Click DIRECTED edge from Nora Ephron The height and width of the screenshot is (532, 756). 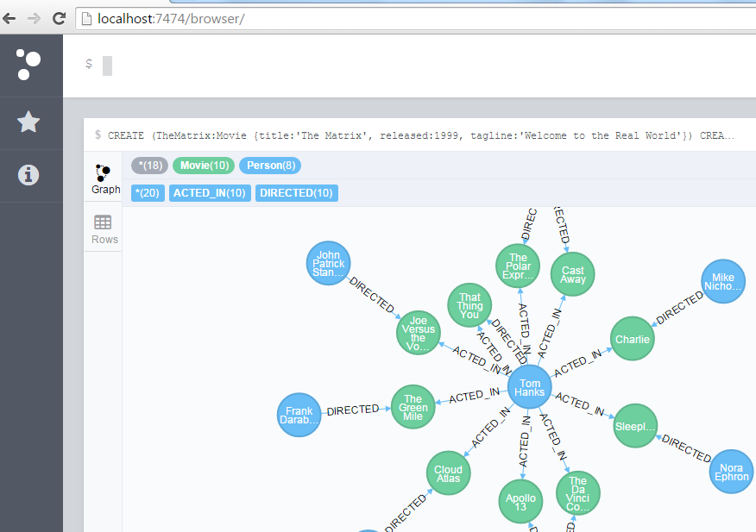[686, 448]
